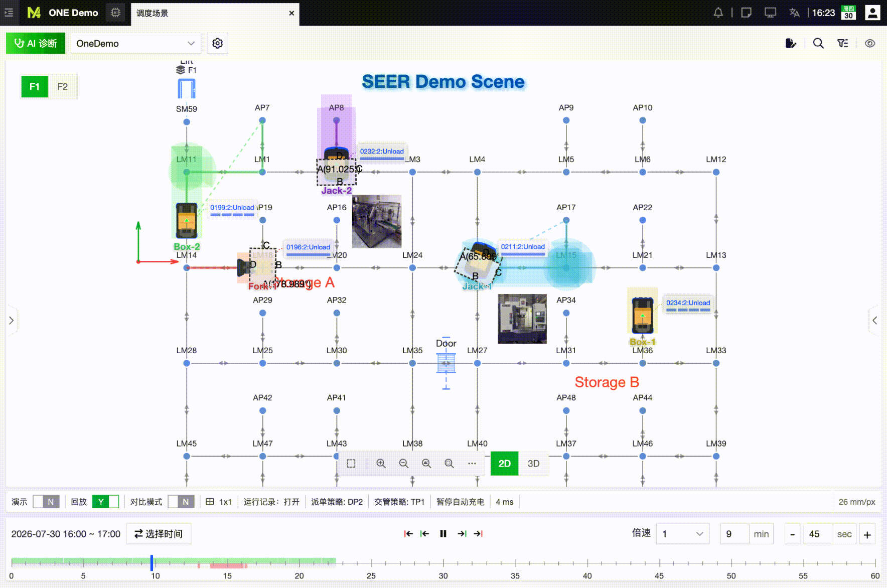The height and width of the screenshot is (588, 887).
Task: Step backward one frame
Action: [424, 534]
